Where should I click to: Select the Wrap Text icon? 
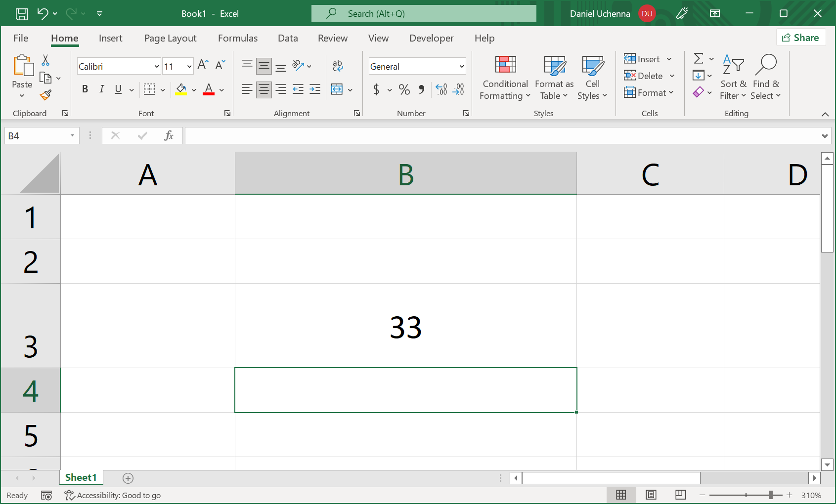tap(338, 66)
